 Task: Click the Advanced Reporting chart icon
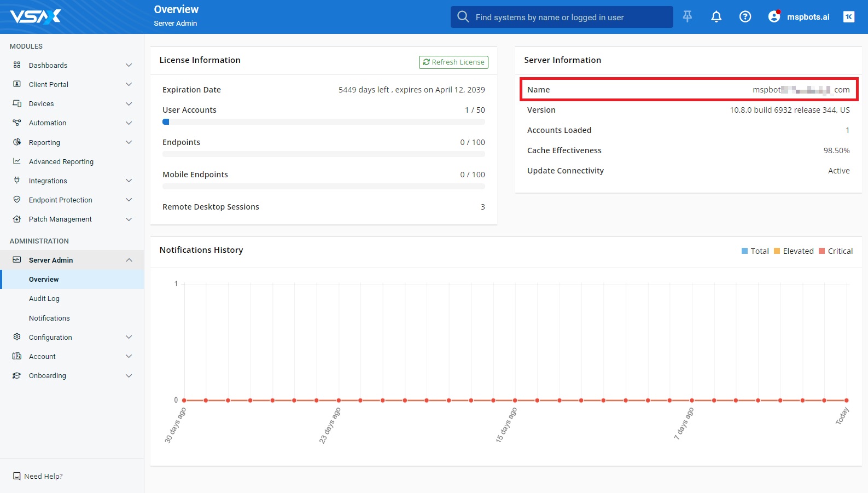[x=17, y=161]
